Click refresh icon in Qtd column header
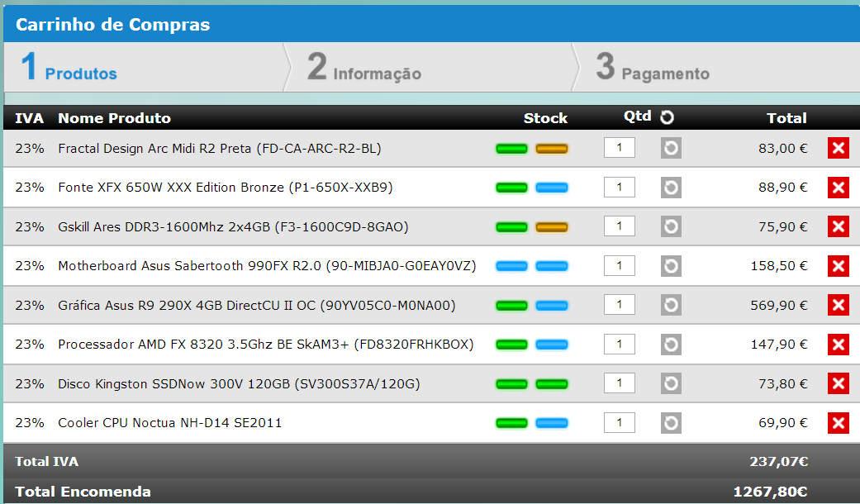This screenshot has width=860, height=504. (x=668, y=117)
